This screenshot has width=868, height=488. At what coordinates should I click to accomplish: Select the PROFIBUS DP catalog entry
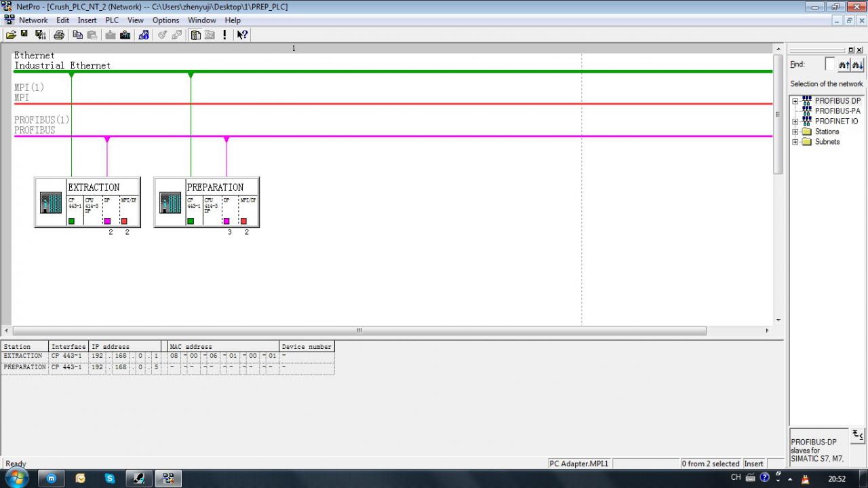pyautogui.click(x=837, y=101)
